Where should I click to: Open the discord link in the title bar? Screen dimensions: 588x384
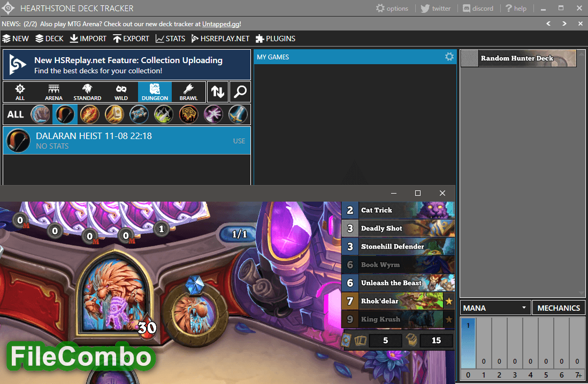[x=478, y=8]
